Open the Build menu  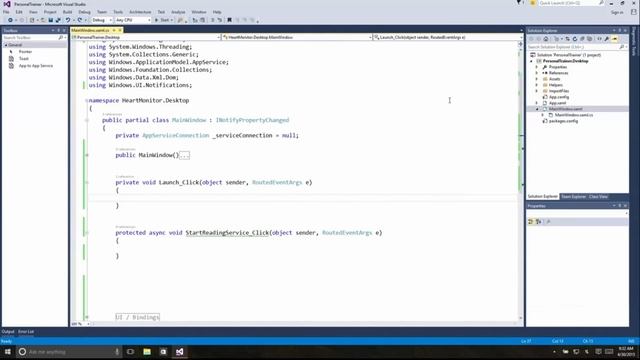[x=67, y=12]
